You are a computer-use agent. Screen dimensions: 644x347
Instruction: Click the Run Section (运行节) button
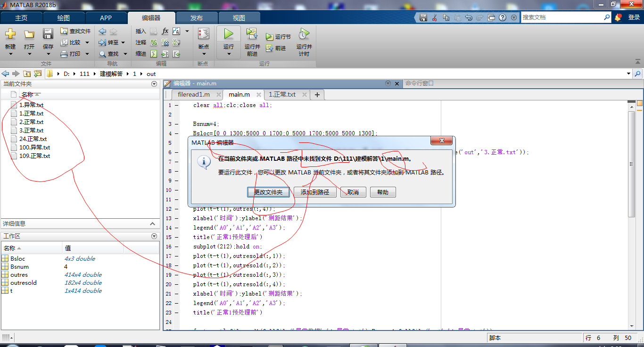(x=278, y=36)
